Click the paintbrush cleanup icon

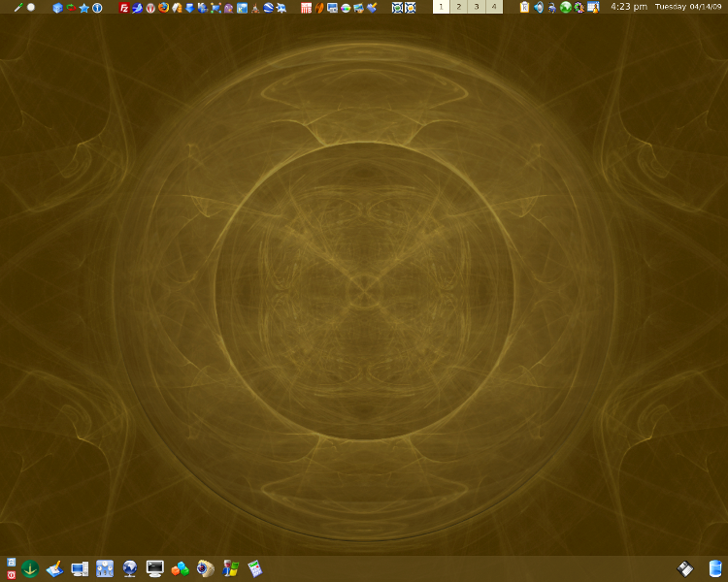[x=372, y=8]
